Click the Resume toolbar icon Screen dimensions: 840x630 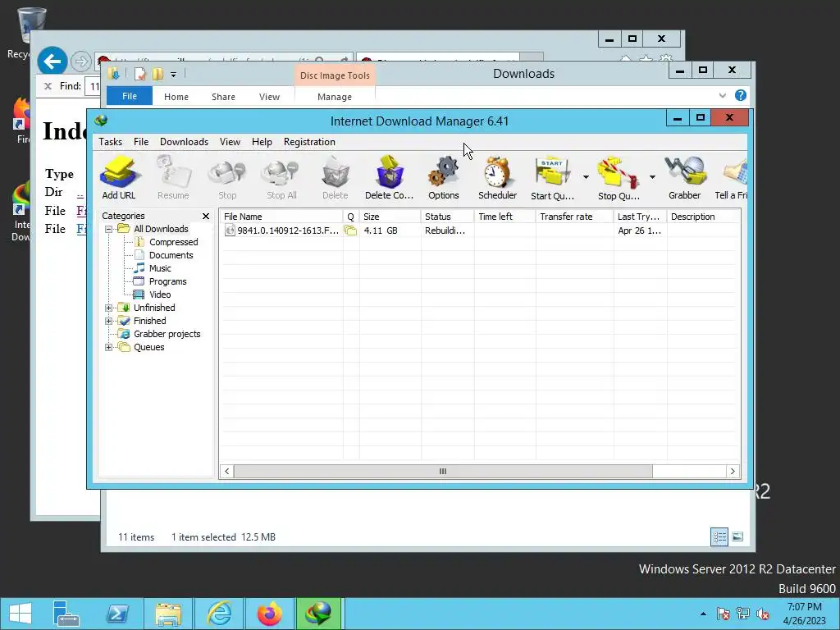point(173,177)
